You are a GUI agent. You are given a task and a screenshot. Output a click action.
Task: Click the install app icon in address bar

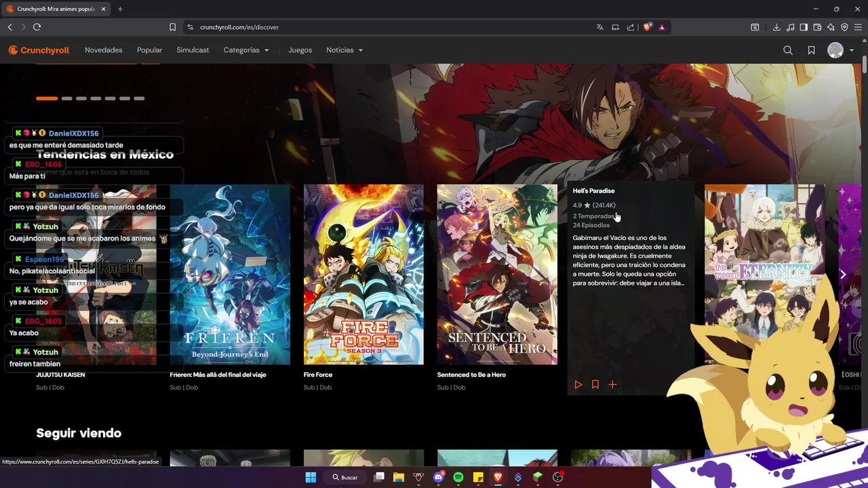coord(615,27)
